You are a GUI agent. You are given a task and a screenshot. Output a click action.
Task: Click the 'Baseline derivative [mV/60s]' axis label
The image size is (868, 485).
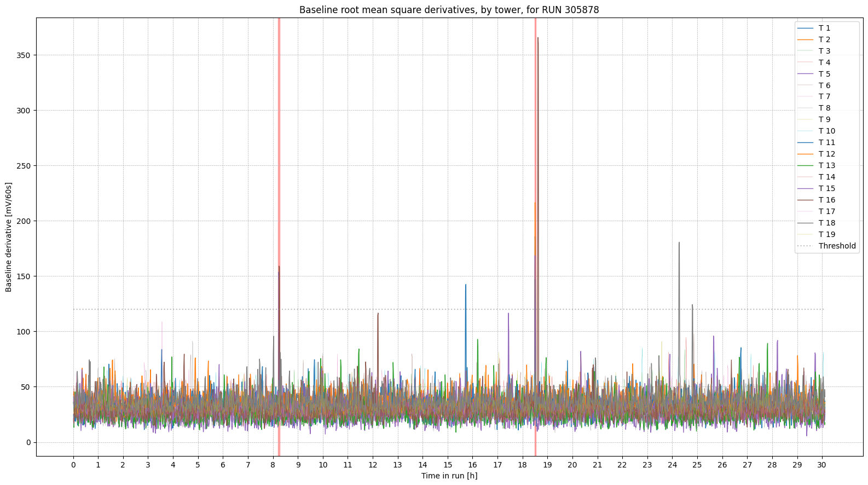point(9,236)
